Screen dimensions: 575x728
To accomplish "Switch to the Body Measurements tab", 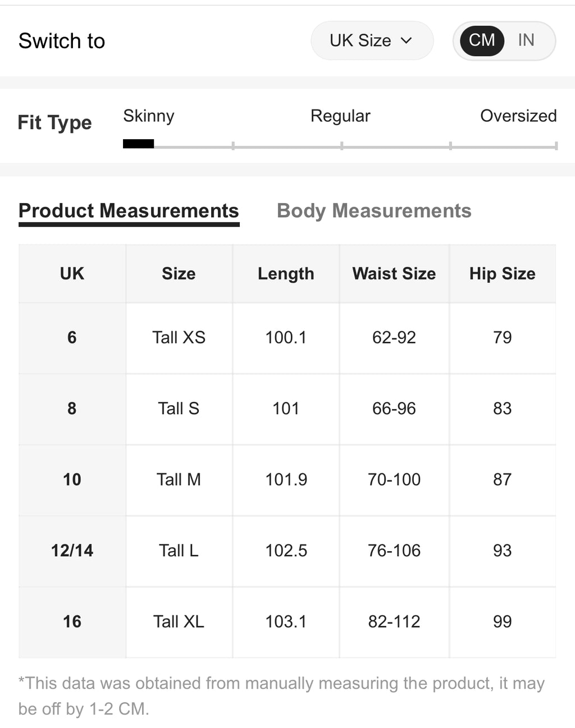I will pos(374,210).
